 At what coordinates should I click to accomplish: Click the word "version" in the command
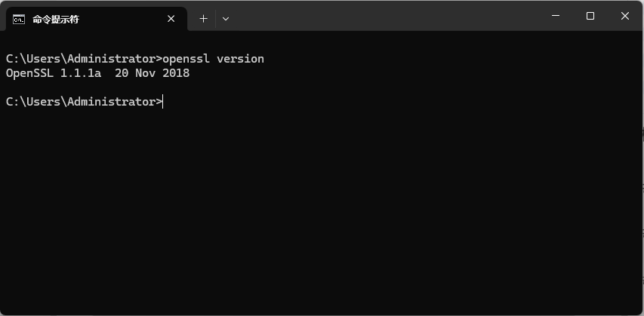[240, 59]
